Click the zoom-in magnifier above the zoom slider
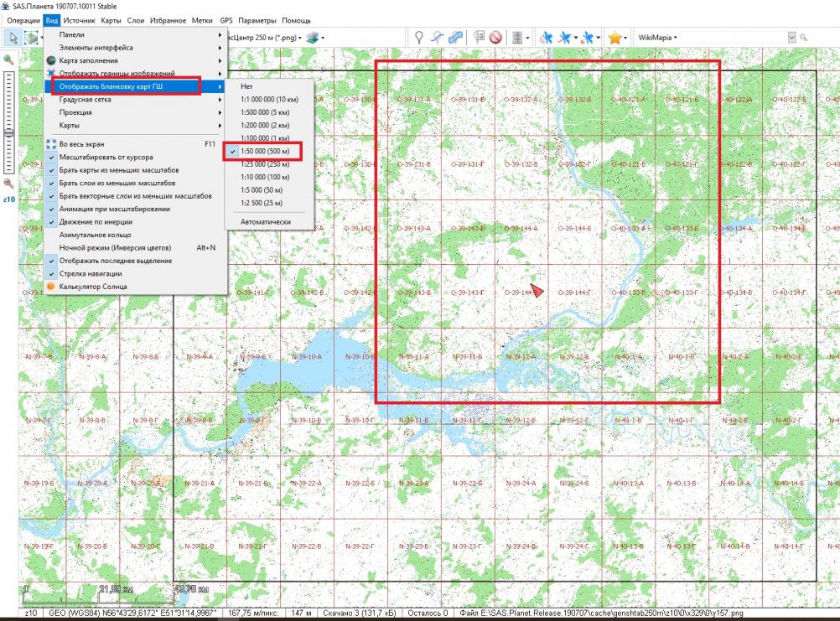This screenshot has height=621, width=840. click(9, 60)
